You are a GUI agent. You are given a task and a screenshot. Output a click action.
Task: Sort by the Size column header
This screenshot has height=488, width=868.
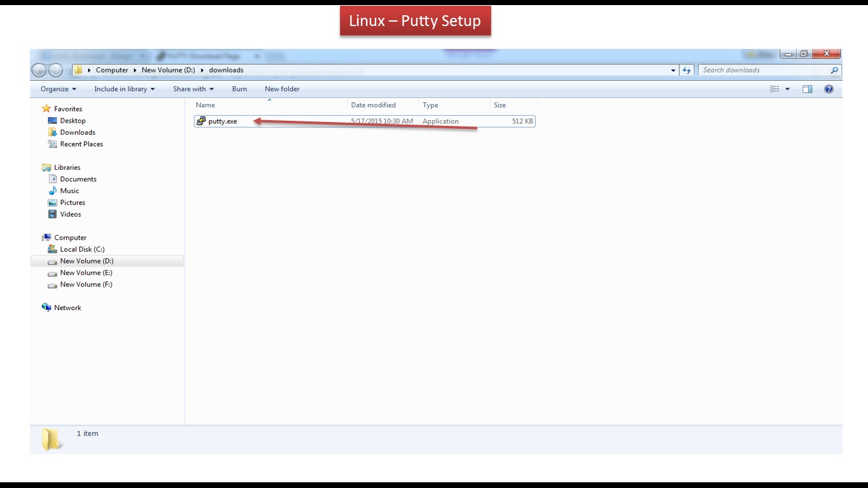[x=514, y=105]
